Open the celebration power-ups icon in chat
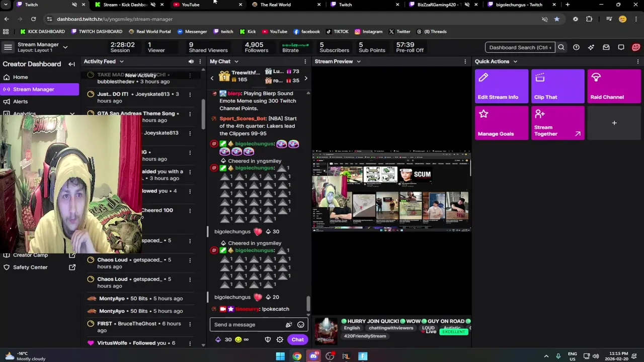 (x=289, y=325)
